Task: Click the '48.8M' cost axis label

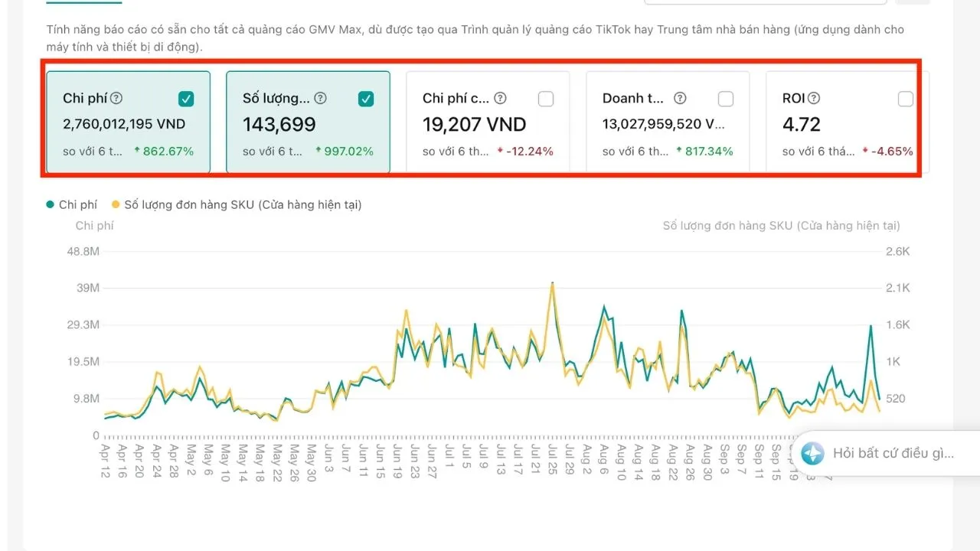Action: pyautogui.click(x=84, y=251)
